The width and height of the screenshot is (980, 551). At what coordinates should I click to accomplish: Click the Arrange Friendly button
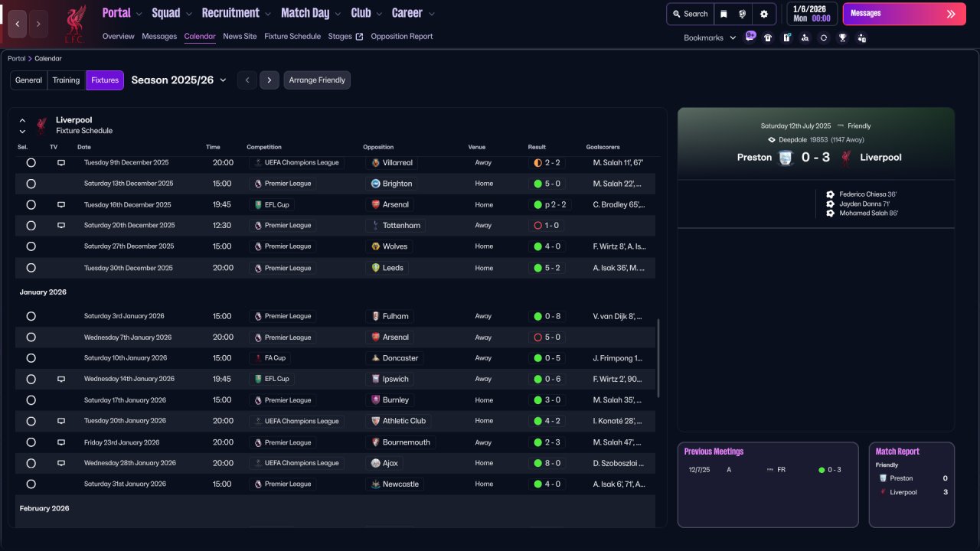tap(317, 80)
